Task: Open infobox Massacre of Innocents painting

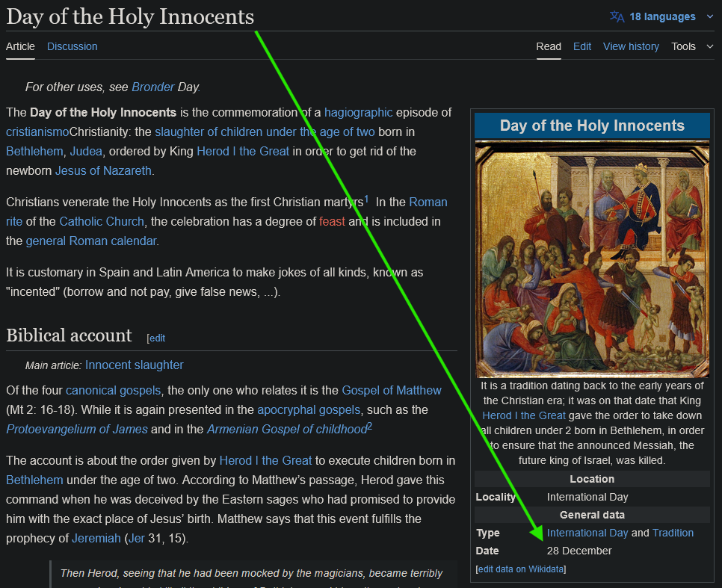Action: 592,259
